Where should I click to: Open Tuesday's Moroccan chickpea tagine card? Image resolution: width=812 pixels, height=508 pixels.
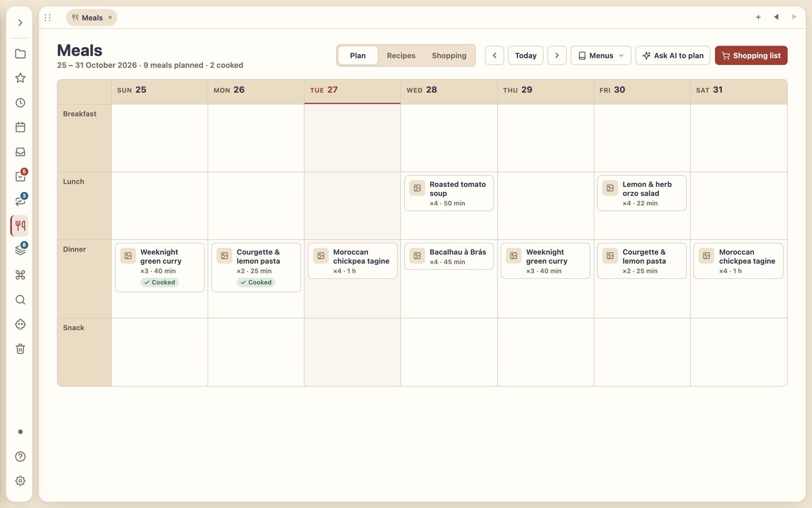click(x=352, y=261)
